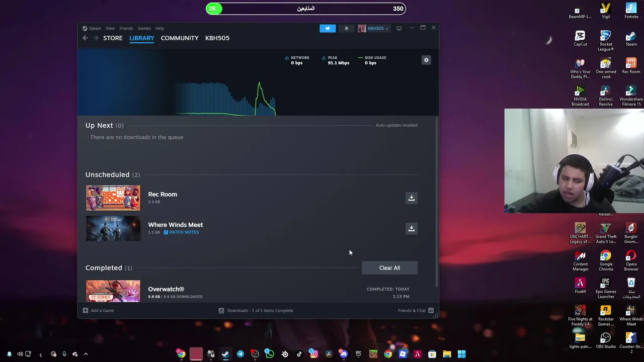Select the One-armed cook desktop shortcut
The image size is (644, 362).
(x=606, y=68)
